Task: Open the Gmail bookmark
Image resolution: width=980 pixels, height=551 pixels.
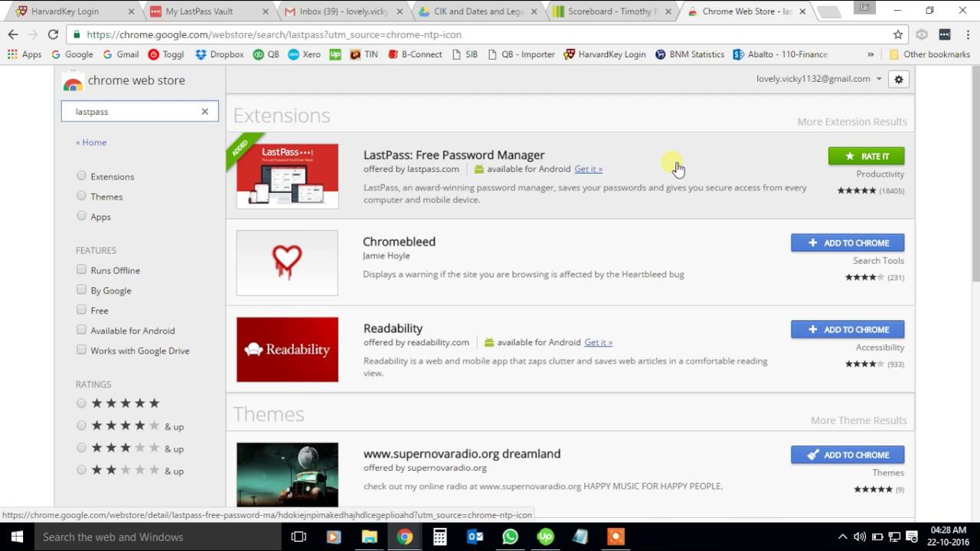Action: 121,54
